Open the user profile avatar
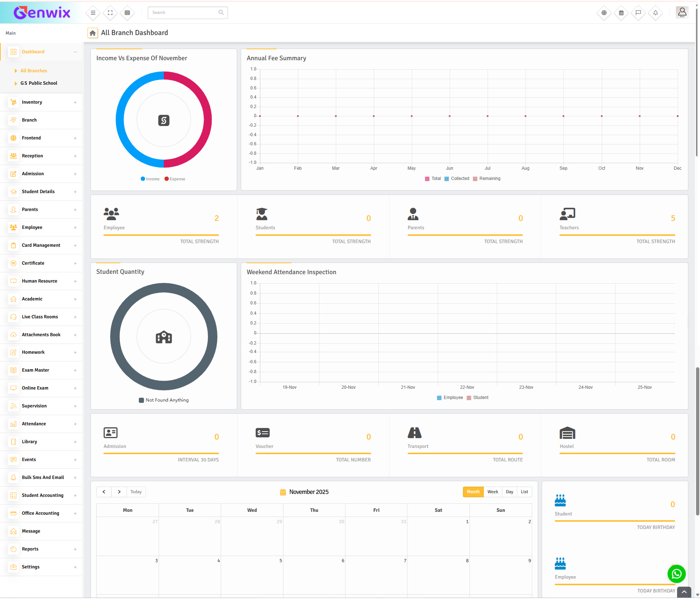 point(681,13)
